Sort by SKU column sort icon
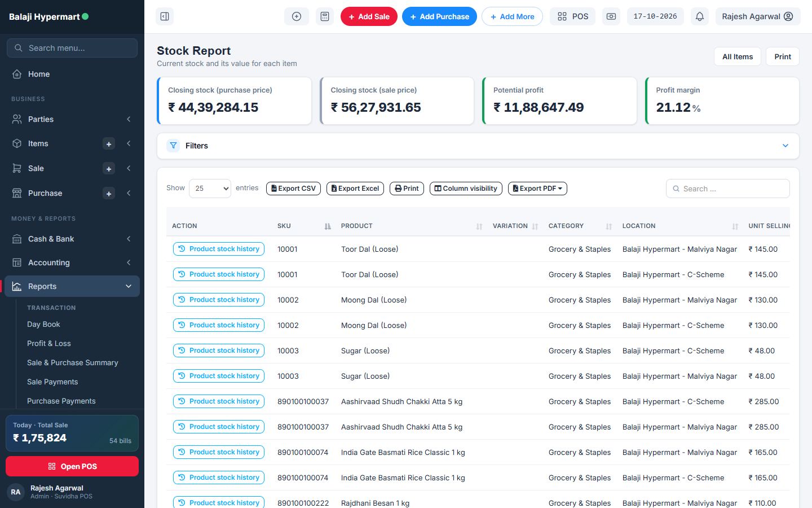 coord(328,226)
